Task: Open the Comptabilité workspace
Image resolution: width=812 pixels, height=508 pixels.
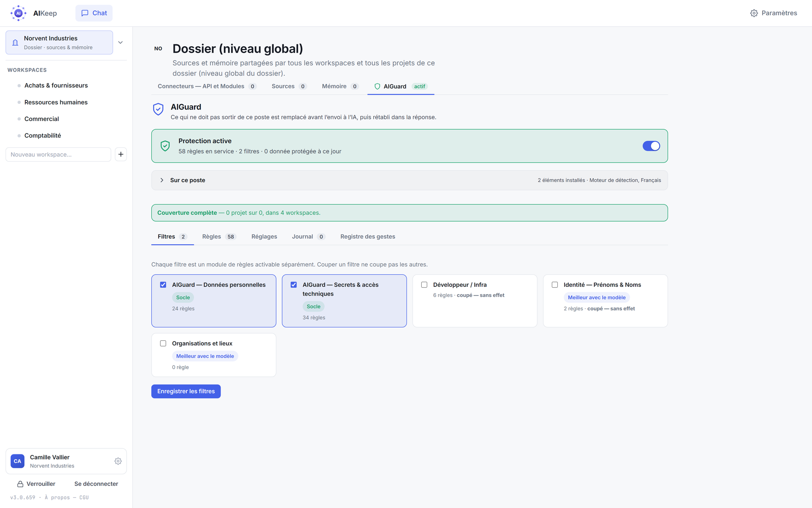Action: tap(42, 135)
